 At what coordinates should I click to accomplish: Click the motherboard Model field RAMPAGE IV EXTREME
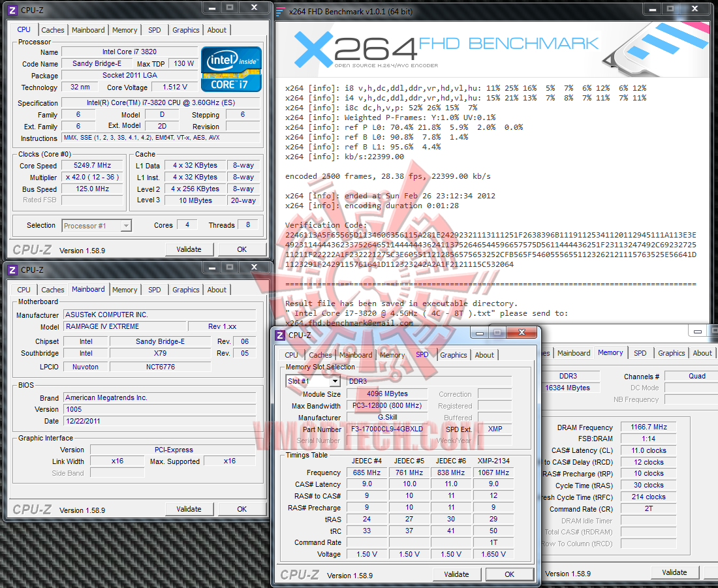[x=125, y=326]
